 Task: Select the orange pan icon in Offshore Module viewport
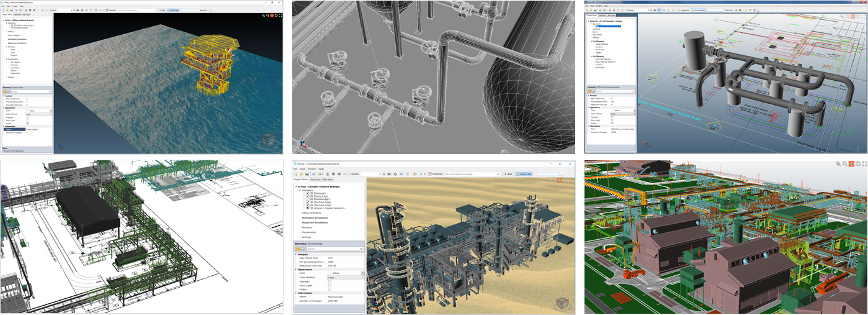[x=271, y=16]
